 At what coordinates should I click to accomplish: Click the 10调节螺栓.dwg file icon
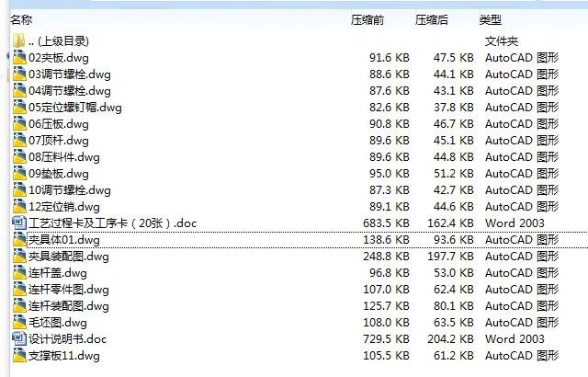tap(19, 189)
